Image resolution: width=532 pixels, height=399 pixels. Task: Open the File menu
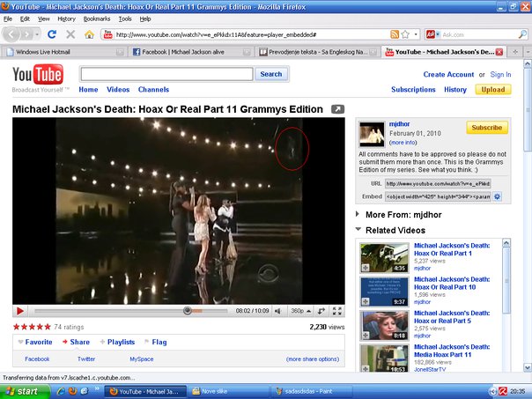[8, 19]
